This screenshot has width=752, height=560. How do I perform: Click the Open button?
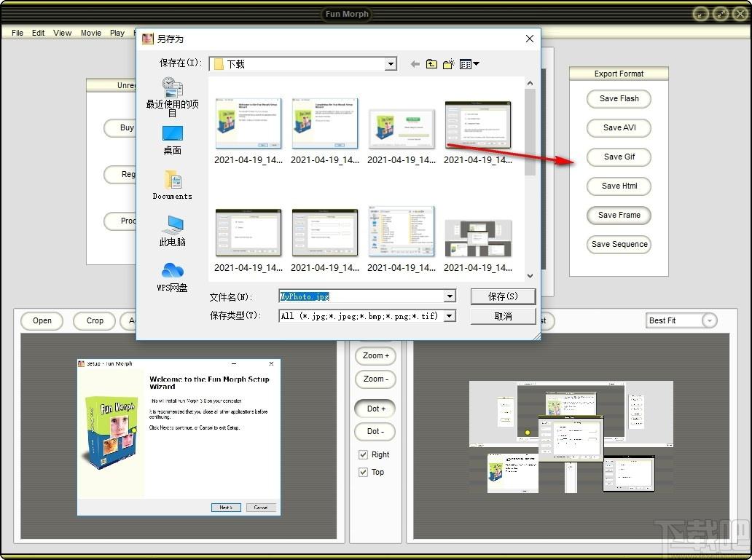click(42, 320)
